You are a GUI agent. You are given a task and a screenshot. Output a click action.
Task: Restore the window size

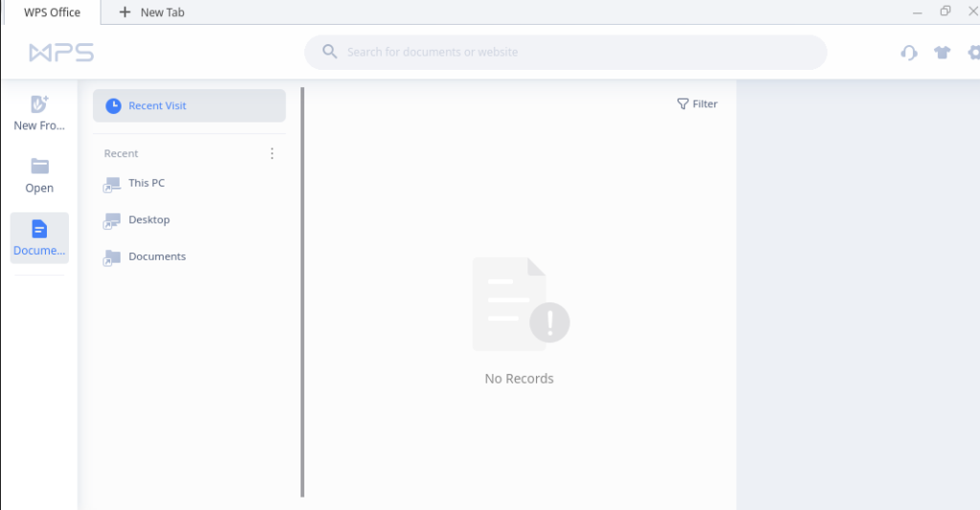pyautogui.click(x=945, y=11)
